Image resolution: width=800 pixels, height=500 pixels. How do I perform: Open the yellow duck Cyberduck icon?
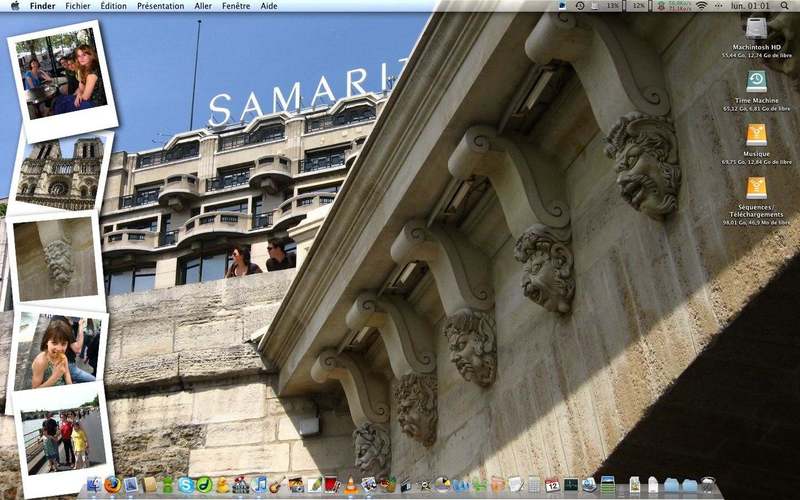[222, 485]
